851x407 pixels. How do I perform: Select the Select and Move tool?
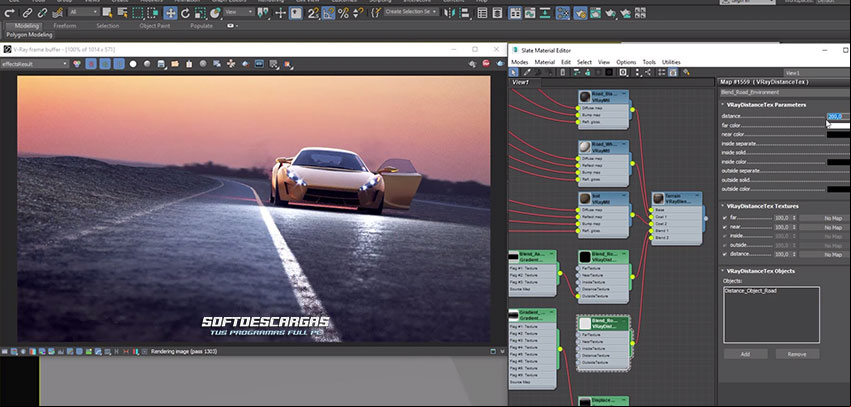170,13
